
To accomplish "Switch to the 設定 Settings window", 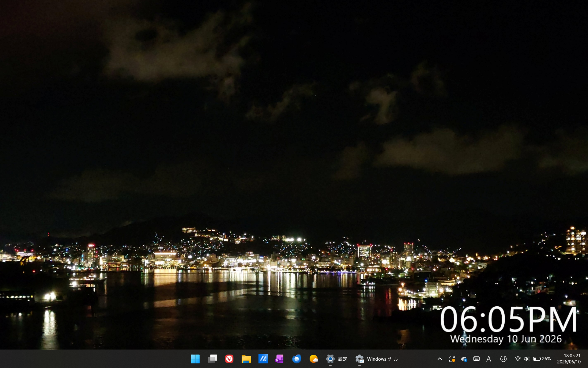I will pos(336,359).
